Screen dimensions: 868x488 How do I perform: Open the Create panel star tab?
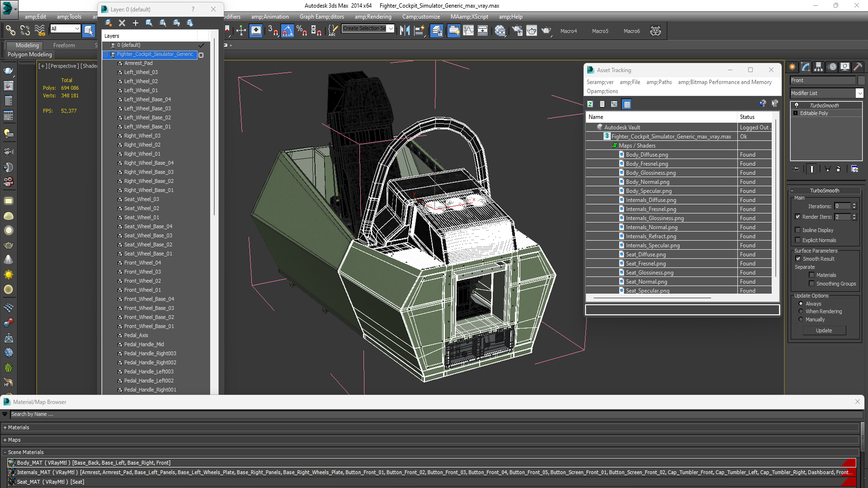(793, 67)
